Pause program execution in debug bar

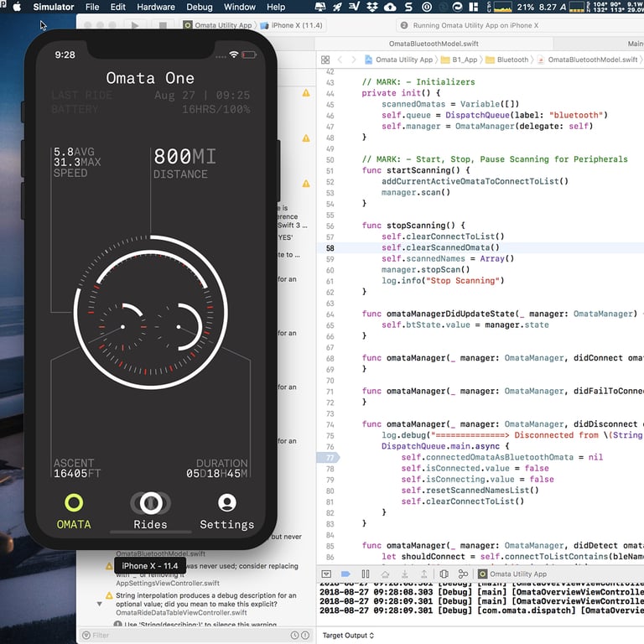[x=365, y=574]
